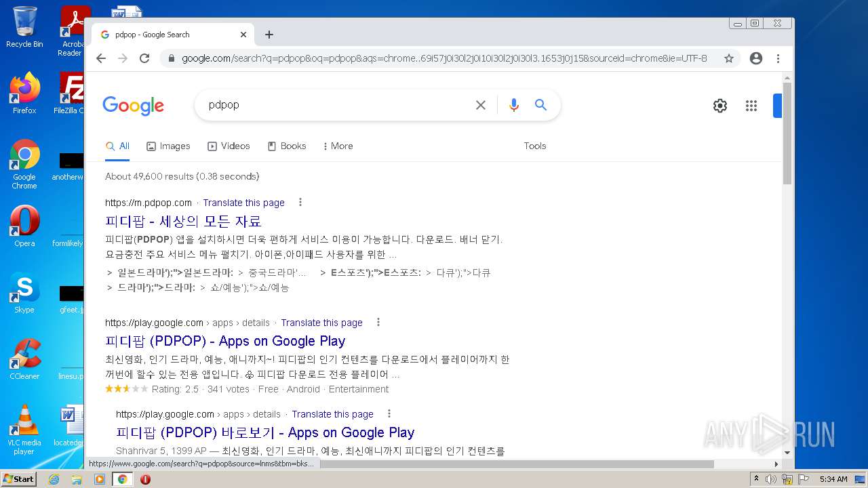Open the Chrome three-dot menu
The image size is (868, 488).
pyautogui.click(x=778, y=58)
